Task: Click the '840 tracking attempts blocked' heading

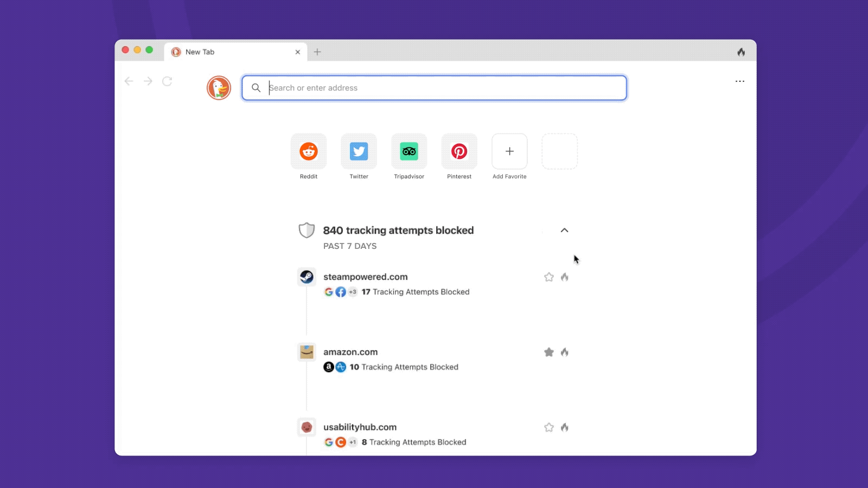Action: click(x=398, y=230)
